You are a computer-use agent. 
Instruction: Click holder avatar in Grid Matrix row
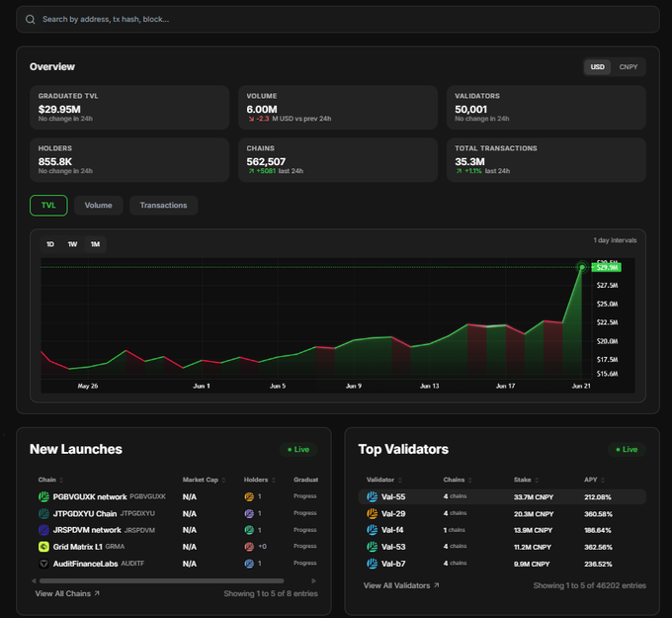click(249, 547)
